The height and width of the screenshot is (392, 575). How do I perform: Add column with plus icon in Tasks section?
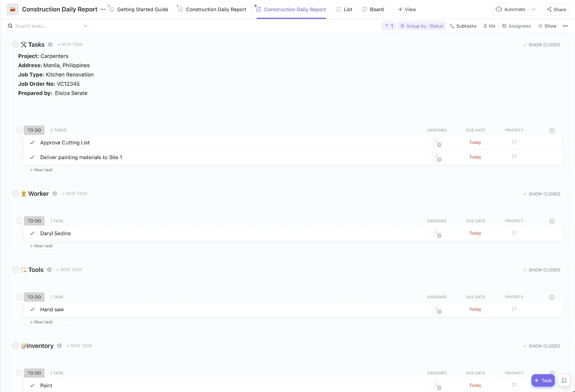552,131
